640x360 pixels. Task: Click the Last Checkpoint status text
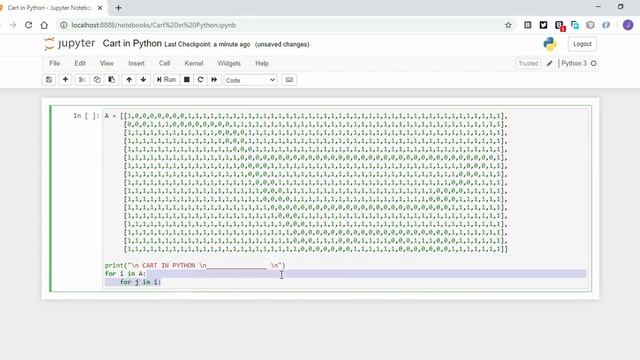(x=207, y=44)
